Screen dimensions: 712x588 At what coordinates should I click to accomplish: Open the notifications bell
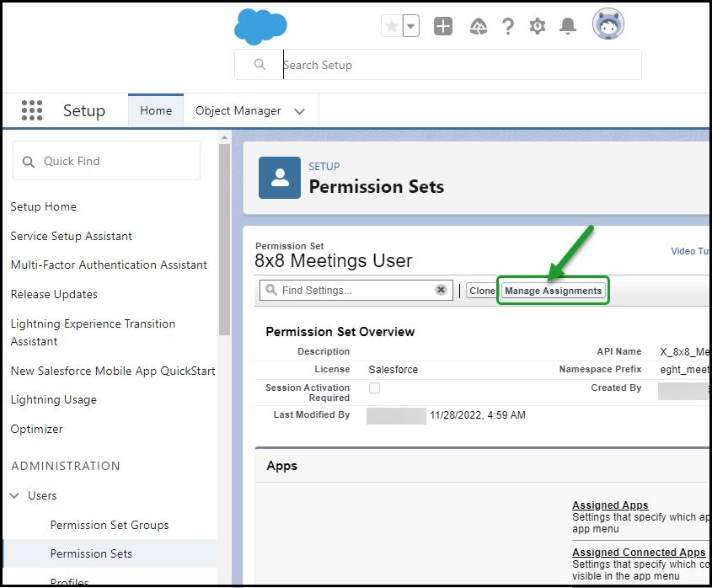coord(567,26)
